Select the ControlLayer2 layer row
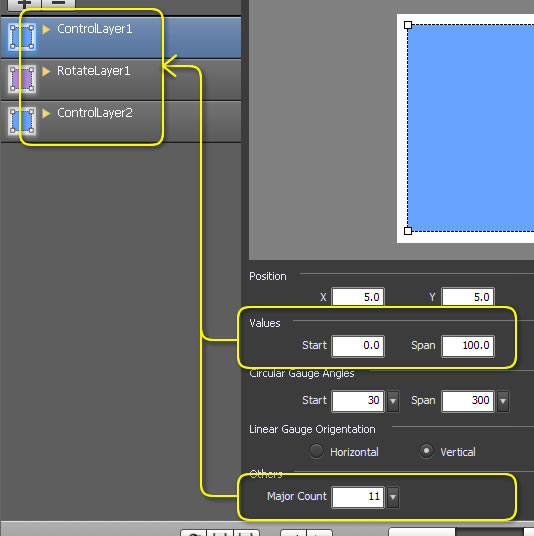 click(121, 121)
